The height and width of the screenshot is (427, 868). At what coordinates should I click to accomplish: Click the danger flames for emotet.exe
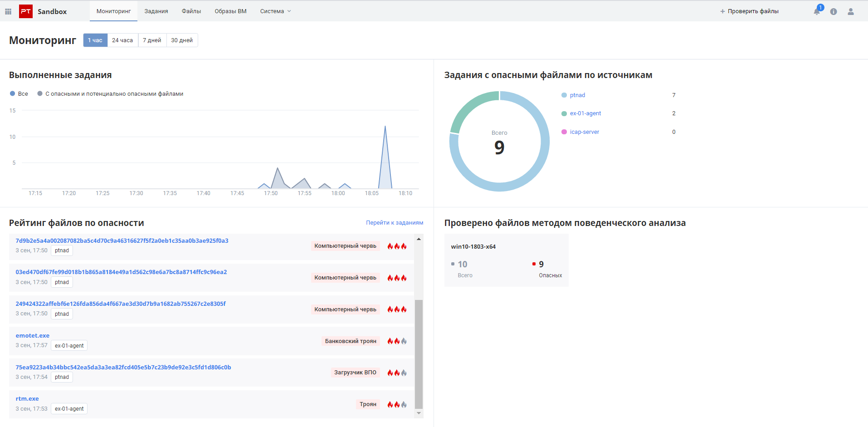click(x=397, y=341)
